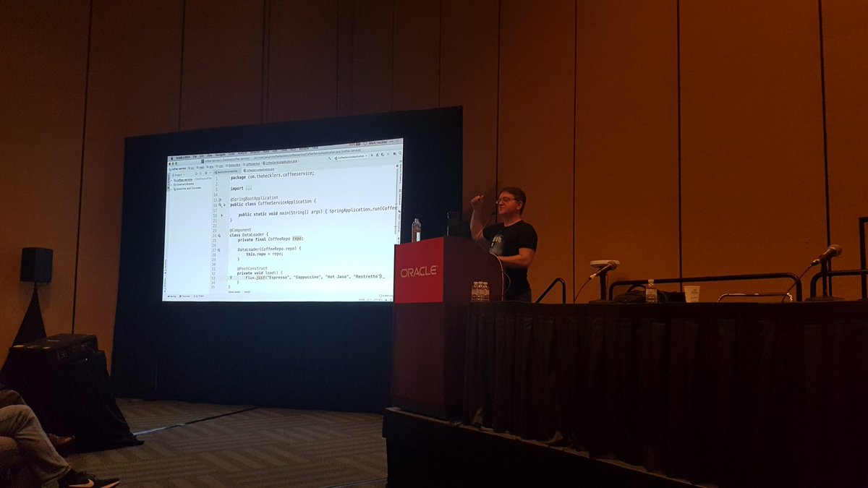Viewport: 868px width, 488px height.
Task: Select Scratches and Consoles in project tree
Action: click(188, 189)
